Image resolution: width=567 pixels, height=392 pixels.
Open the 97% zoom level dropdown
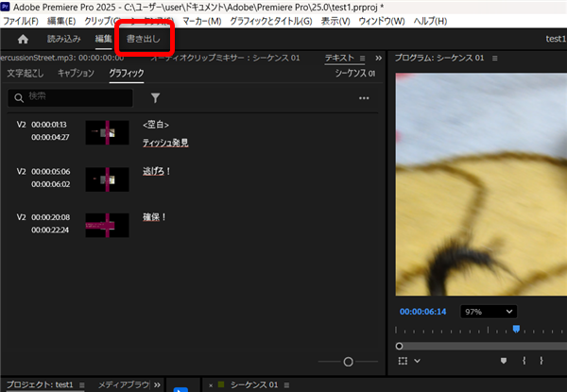tap(488, 311)
